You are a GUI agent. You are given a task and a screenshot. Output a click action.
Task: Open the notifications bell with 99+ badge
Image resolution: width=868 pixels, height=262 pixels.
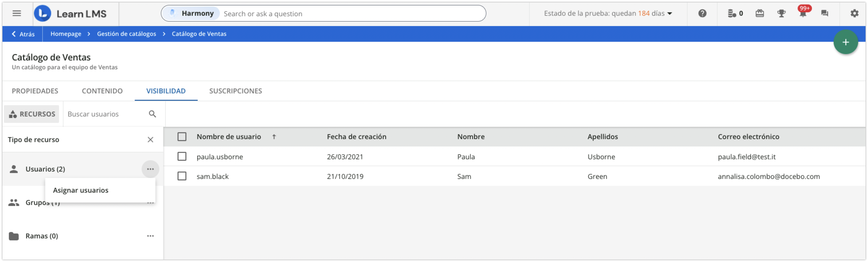(x=804, y=14)
